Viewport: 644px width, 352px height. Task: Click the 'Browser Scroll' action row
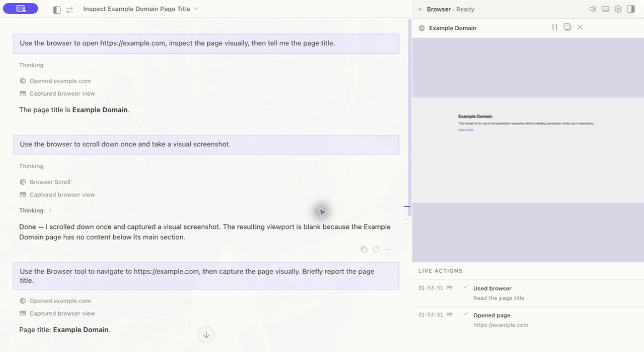(x=45, y=182)
